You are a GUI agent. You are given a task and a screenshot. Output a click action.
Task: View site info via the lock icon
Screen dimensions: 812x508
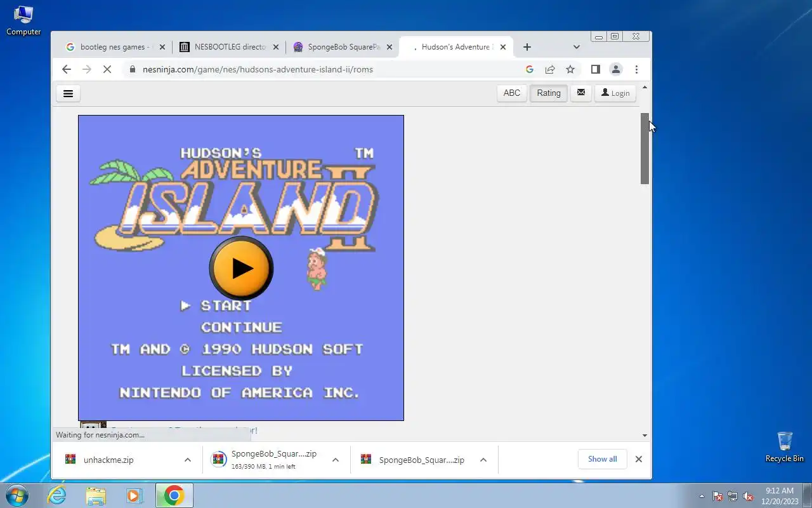click(x=132, y=69)
